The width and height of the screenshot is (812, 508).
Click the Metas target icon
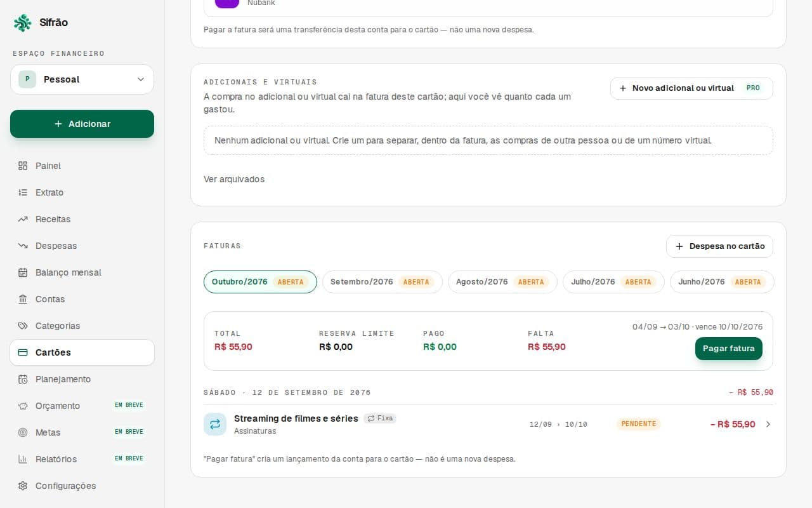23,432
